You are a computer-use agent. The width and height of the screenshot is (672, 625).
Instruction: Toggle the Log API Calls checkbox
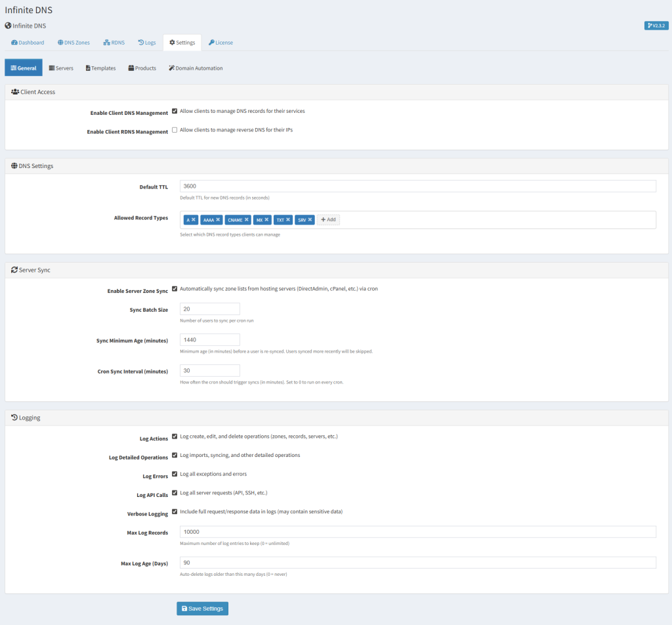pyautogui.click(x=175, y=492)
